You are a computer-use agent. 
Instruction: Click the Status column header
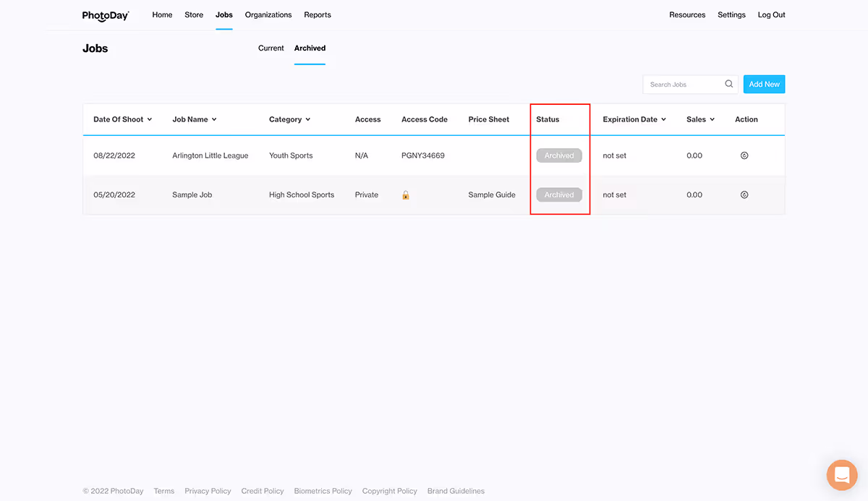[x=548, y=119]
